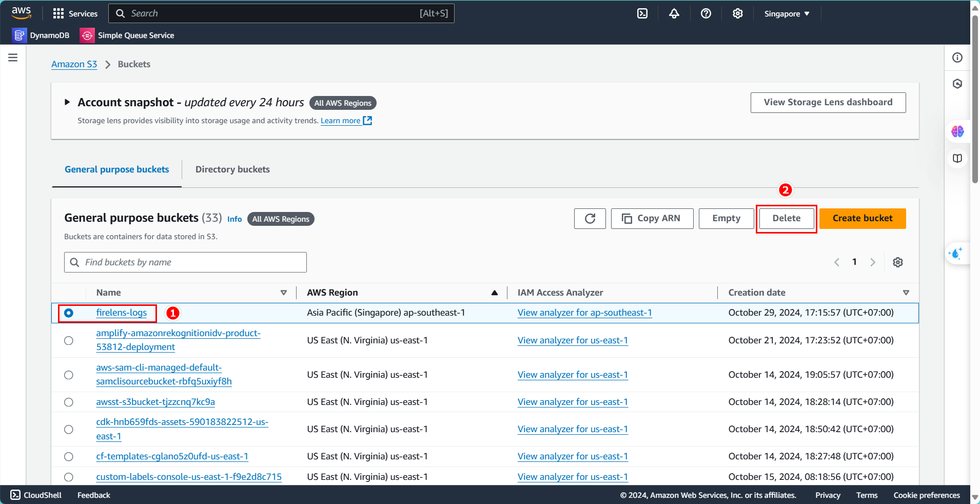
Task: Click the hexagon icon on the right sidebar
Action: coord(957,84)
